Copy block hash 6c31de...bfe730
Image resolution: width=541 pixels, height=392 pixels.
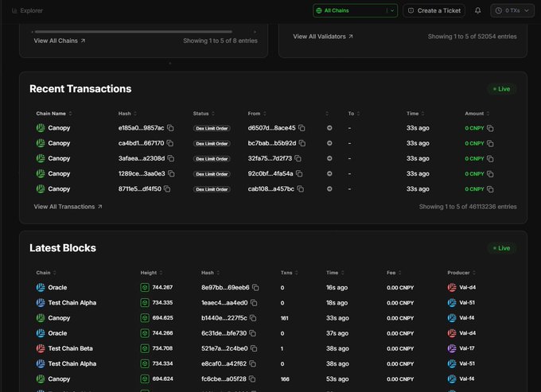253,333
